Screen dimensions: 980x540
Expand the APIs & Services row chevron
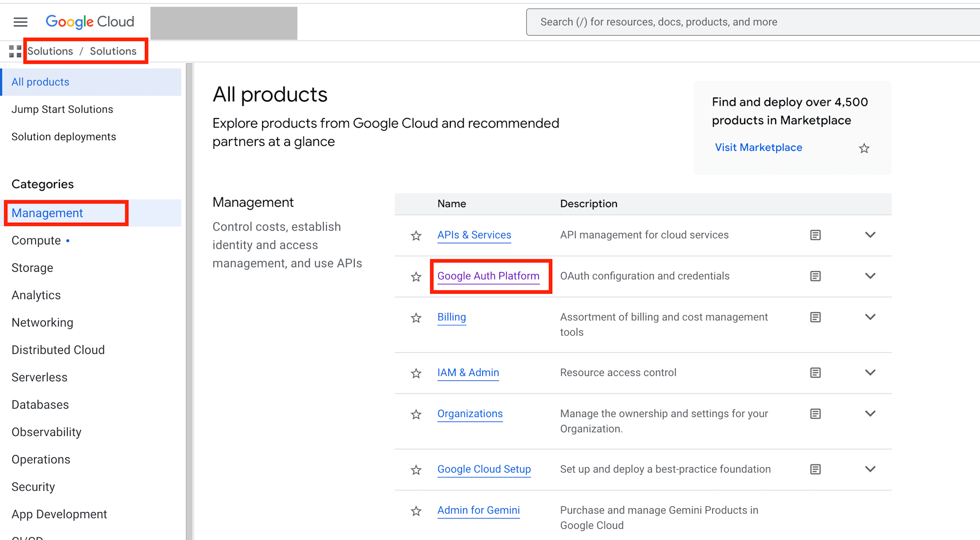point(870,235)
